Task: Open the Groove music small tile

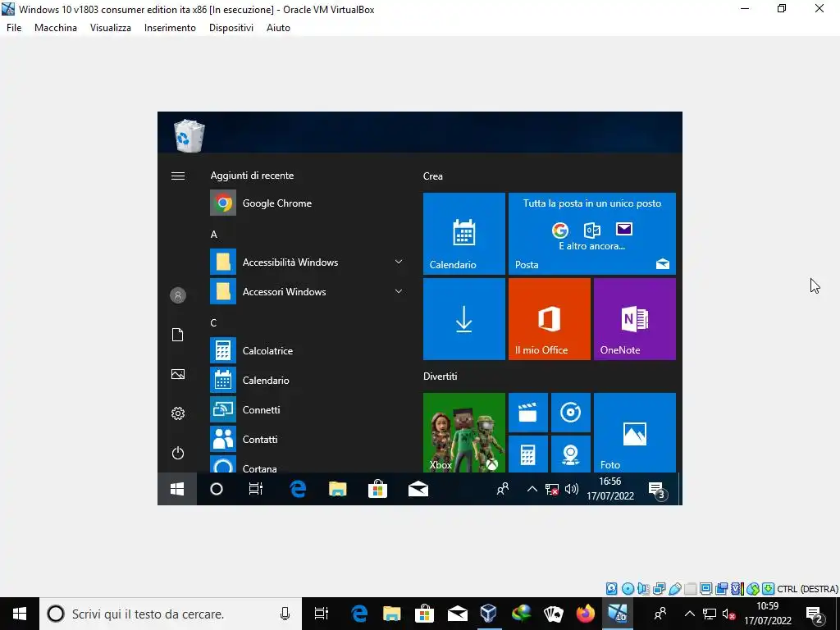Action: (571, 413)
